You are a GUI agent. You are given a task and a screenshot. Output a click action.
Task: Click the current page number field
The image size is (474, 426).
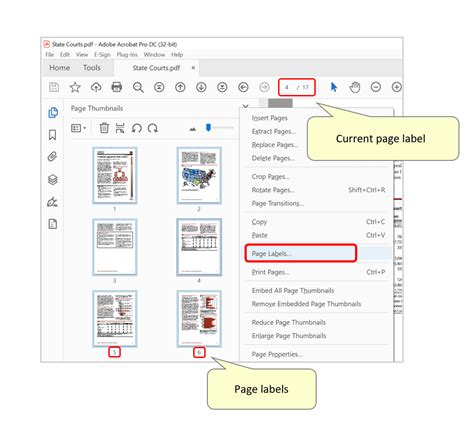287,87
